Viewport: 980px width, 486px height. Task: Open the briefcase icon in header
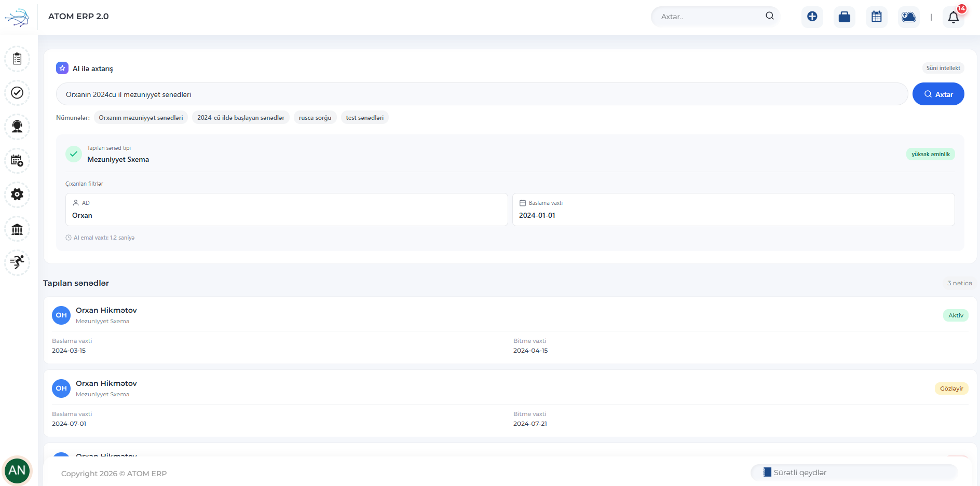point(845,17)
